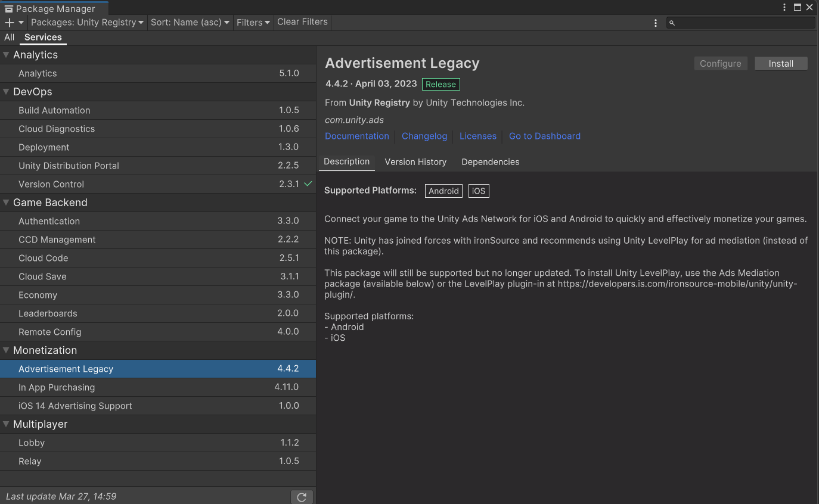The image size is (819, 504).
Task: Click the search magnifier icon
Action: [x=672, y=23]
